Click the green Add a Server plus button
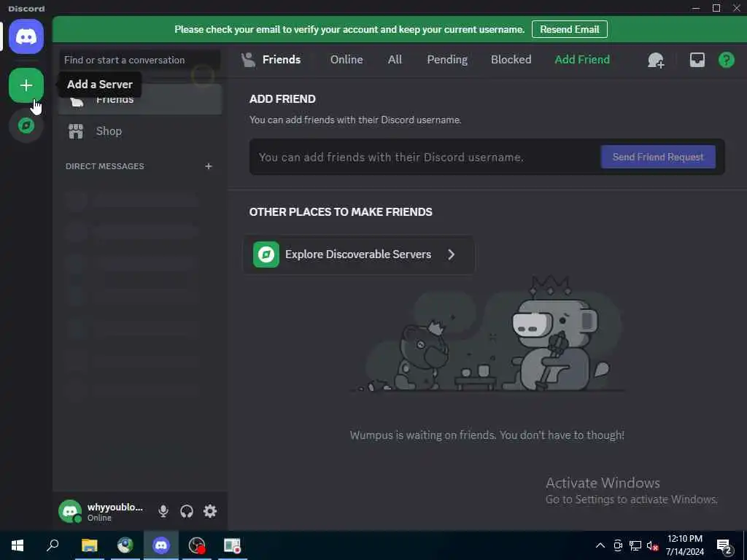The height and width of the screenshot is (560, 747). (x=26, y=85)
